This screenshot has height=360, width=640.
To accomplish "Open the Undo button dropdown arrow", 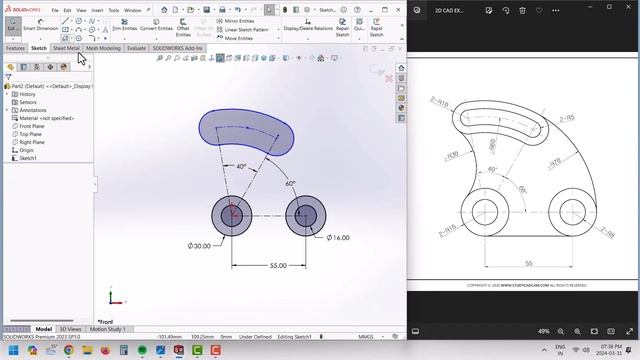I will [x=245, y=10].
